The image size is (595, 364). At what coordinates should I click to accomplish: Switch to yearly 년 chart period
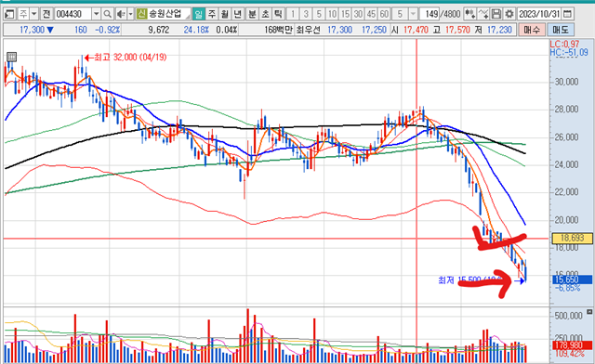click(238, 15)
